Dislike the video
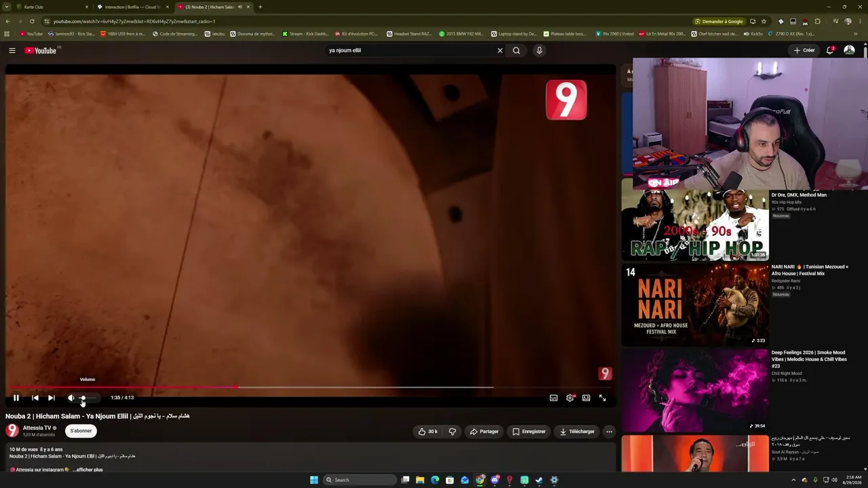Image resolution: width=868 pixels, height=488 pixels. tap(453, 431)
